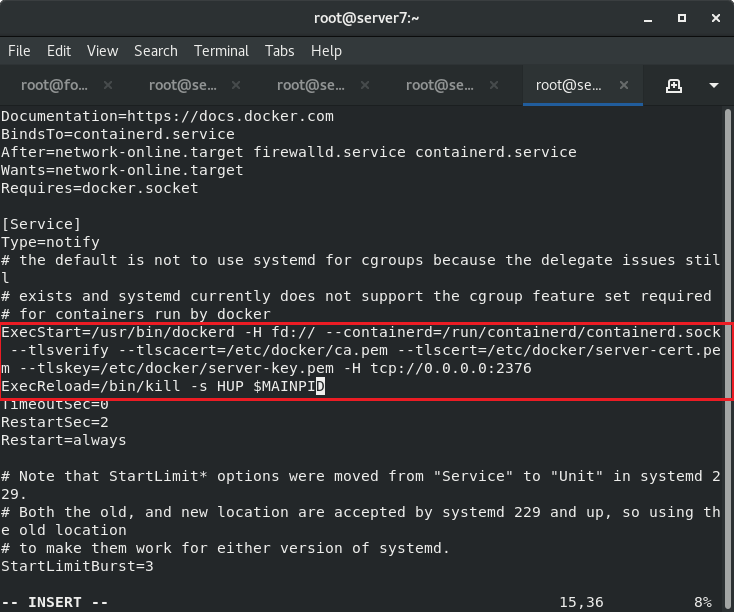The height and width of the screenshot is (612, 734).
Task: Click tcp://0.0.0.0:2376 address text
Action: [x=451, y=368]
